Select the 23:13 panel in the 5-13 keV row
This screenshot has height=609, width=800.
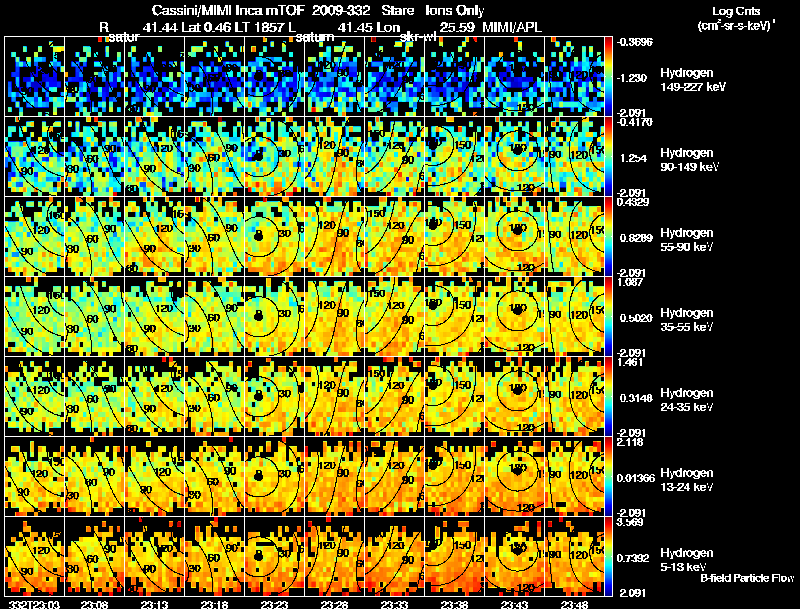click(155, 556)
